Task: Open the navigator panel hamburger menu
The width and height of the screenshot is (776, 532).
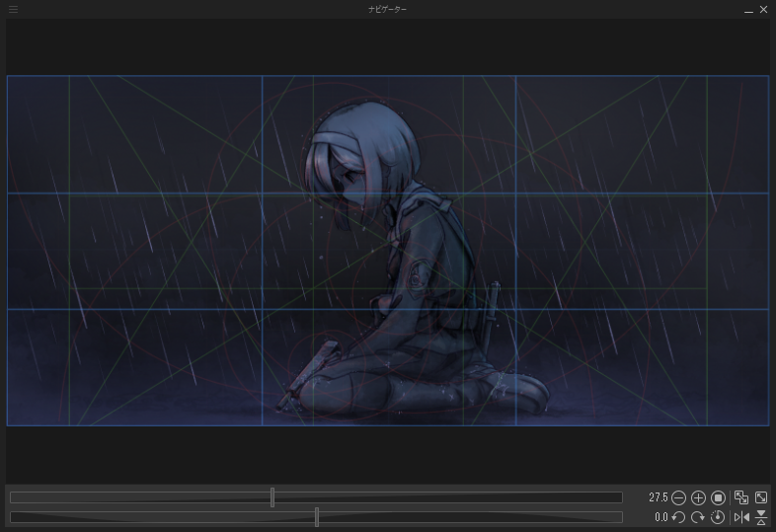Action: (13, 9)
